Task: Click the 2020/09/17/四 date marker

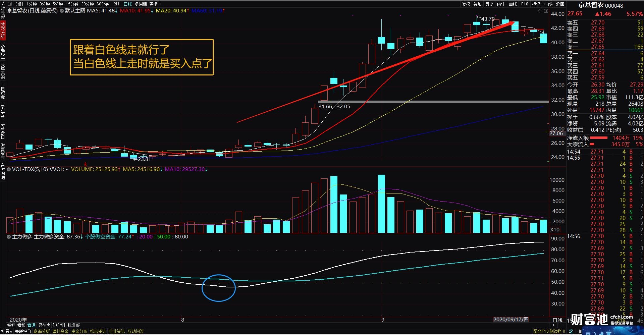Action: pyautogui.click(x=511, y=320)
